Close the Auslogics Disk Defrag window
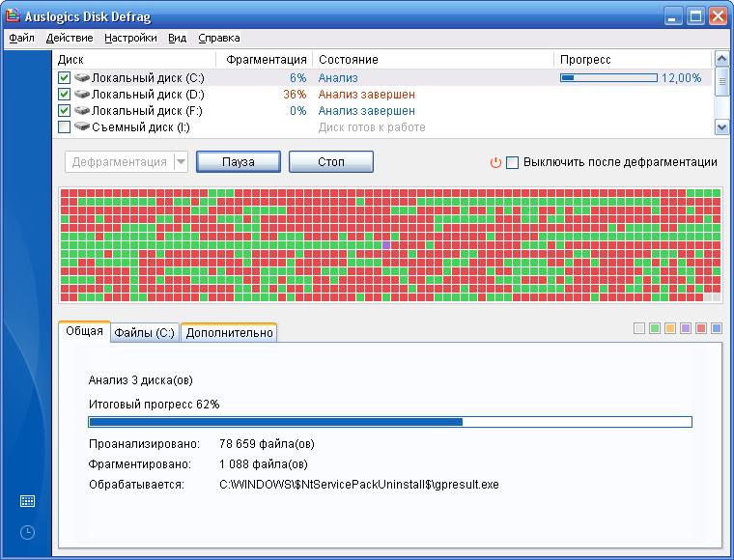Screen dimensions: 734x560 pos(719,16)
